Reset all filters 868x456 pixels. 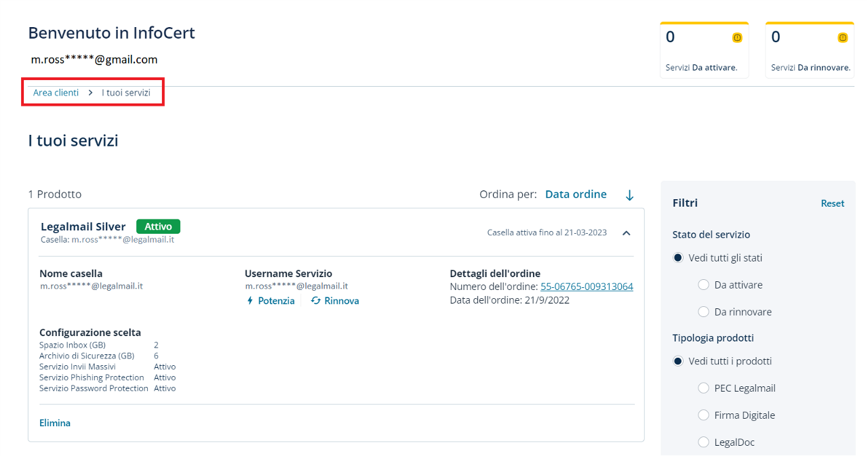(832, 203)
